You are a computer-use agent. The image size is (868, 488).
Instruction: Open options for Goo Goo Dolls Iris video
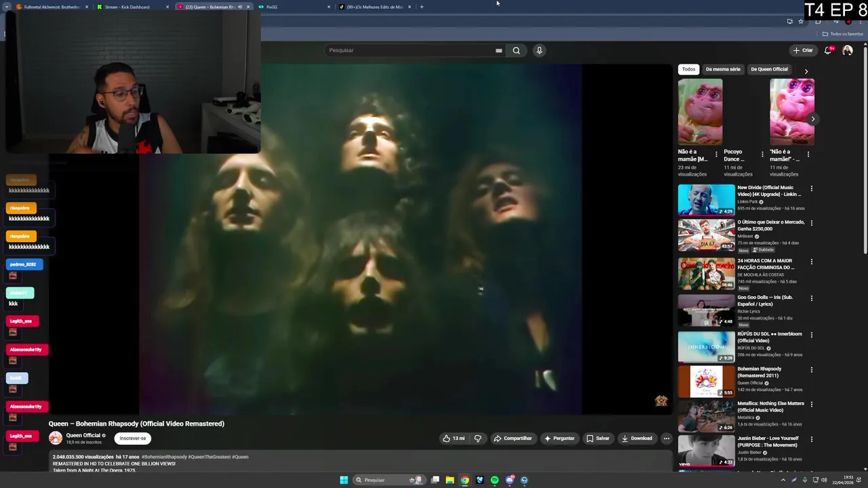[811, 298]
